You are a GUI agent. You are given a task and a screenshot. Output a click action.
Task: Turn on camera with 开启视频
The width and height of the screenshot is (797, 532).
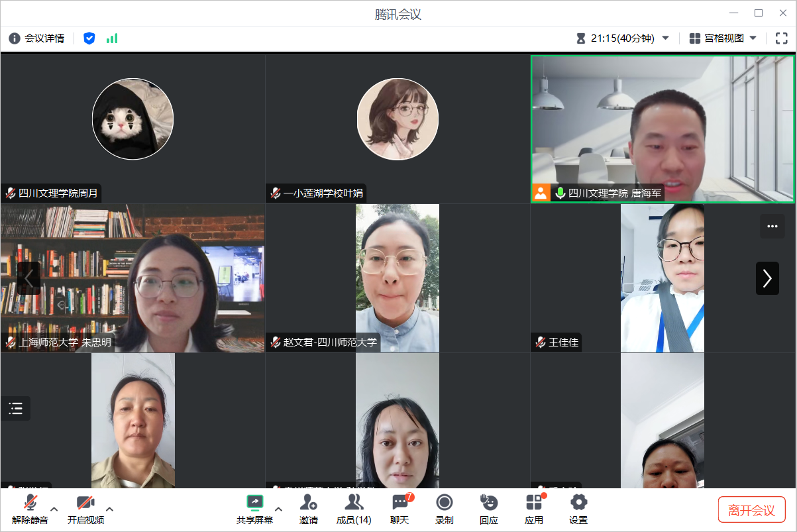85,509
